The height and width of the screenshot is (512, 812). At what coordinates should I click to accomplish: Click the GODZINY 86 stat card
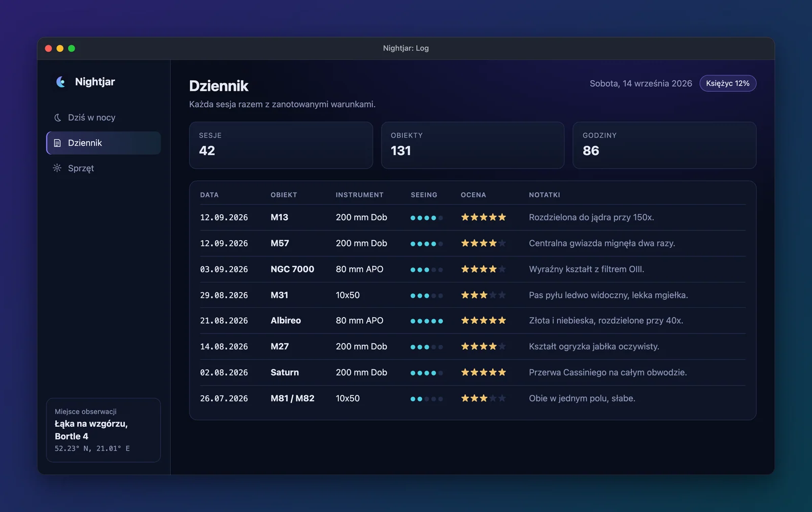click(x=664, y=145)
